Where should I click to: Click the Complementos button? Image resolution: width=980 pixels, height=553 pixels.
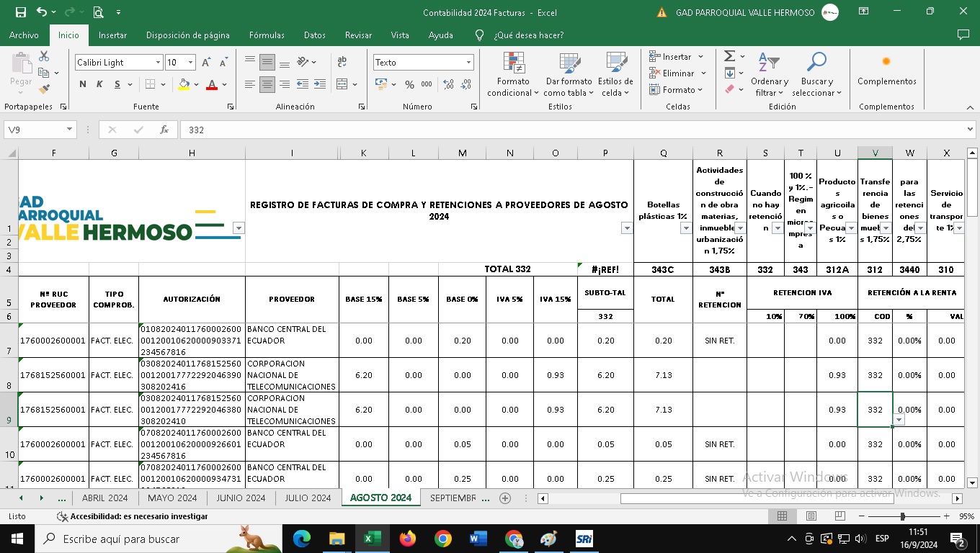click(x=886, y=71)
